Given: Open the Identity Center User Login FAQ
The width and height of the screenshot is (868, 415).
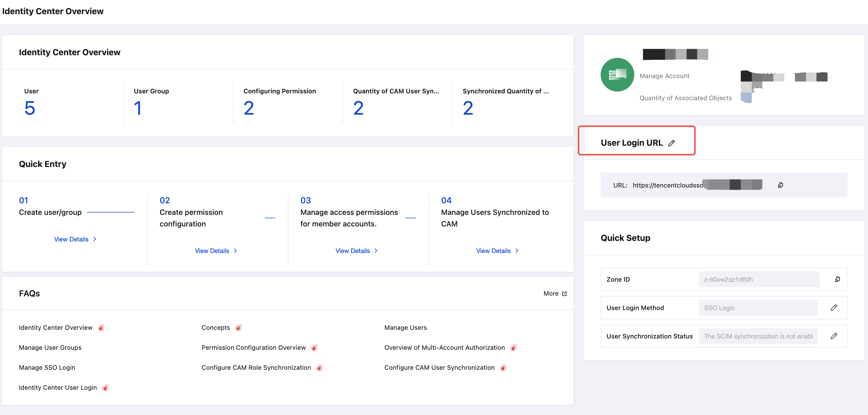Looking at the screenshot, I should (x=58, y=387).
